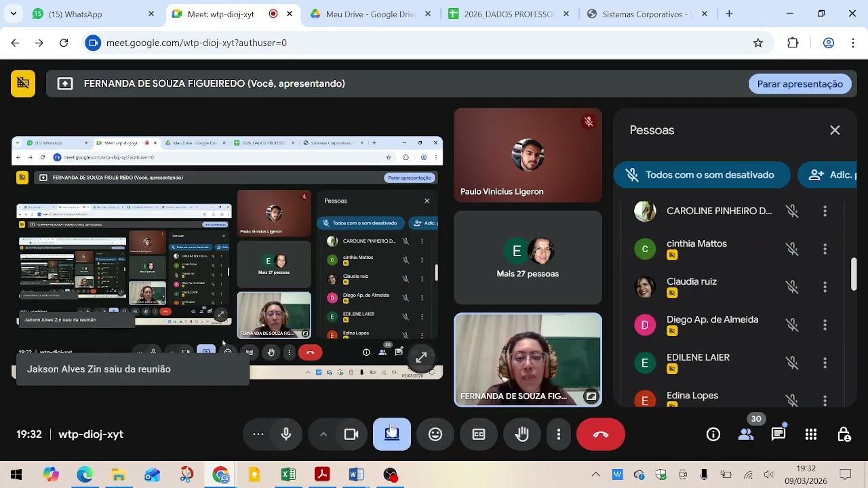Click FERNANDA DE SOUZA self-view tile
Screen dimensions: 868x488
pyautogui.click(x=528, y=360)
